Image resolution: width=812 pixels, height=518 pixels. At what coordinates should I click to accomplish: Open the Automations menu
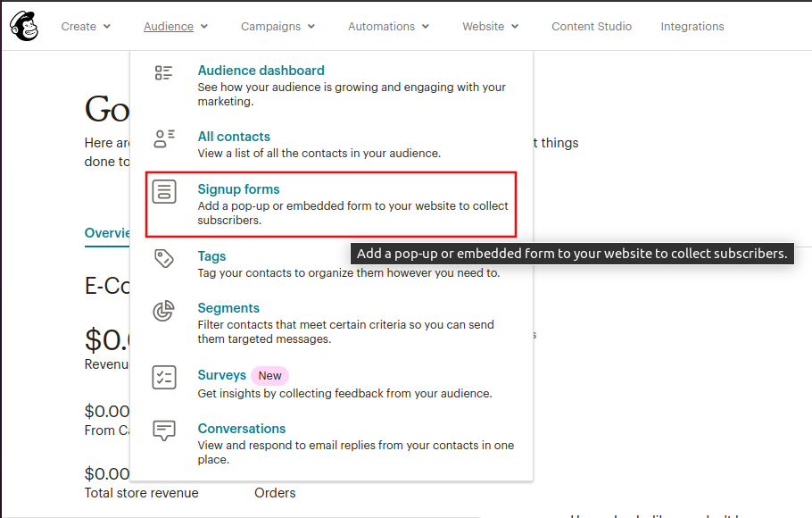point(381,27)
